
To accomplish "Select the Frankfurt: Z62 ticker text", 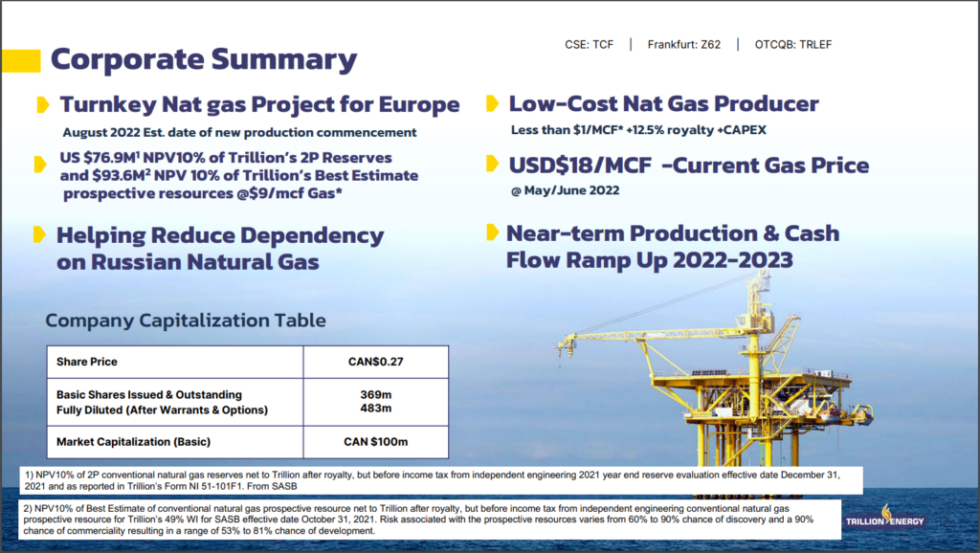I will [x=682, y=45].
